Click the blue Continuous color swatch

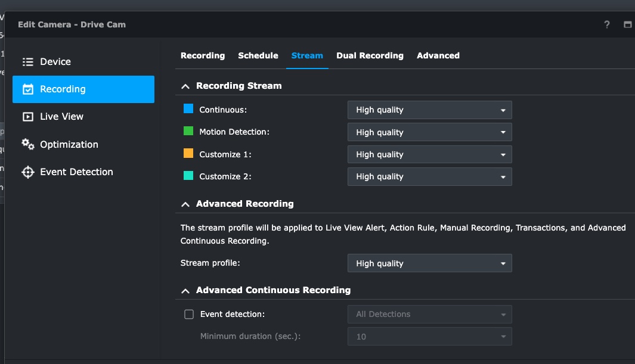click(x=188, y=109)
